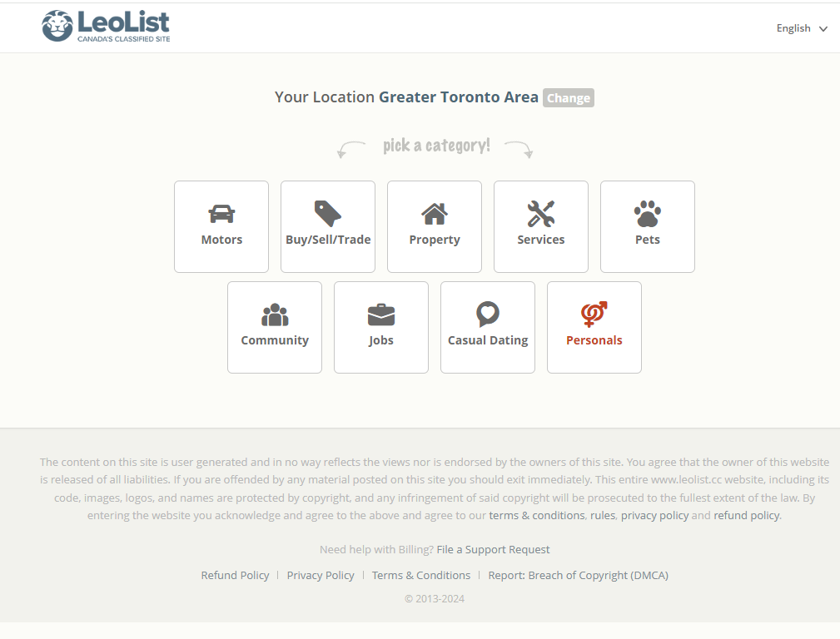Open the Property house icon
This screenshot has height=639, width=840.
[x=435, y=214]
